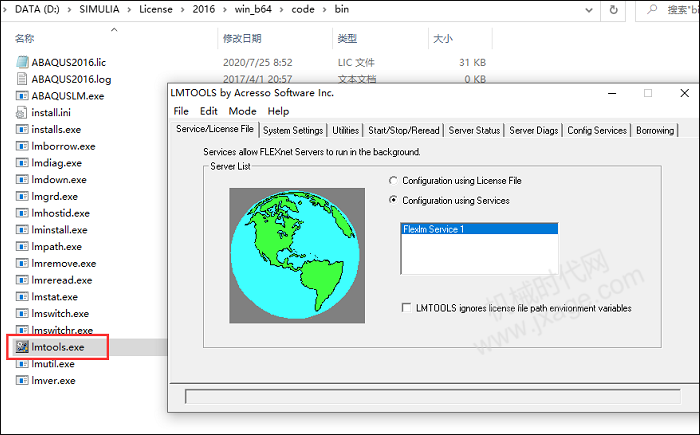The width and height of the screenshot is (700, 435).
Task: Switch to the System Settings tab
Action: coord(293,130)
